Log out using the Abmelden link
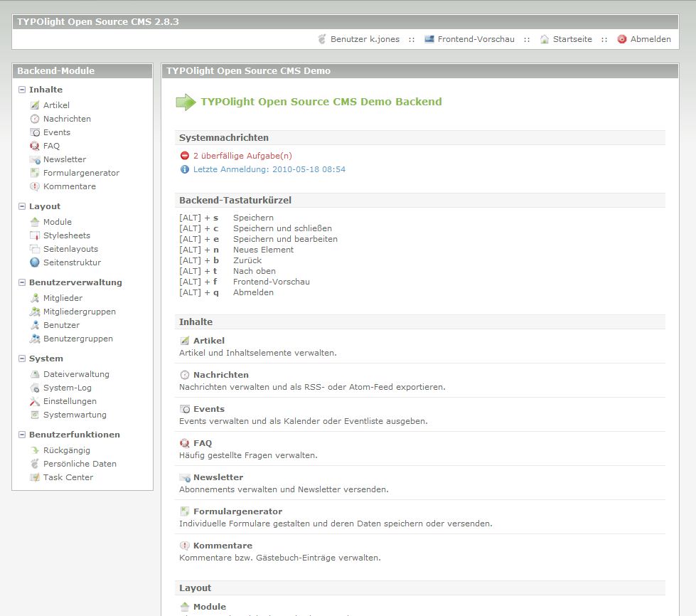Image resolution: width=696 pixels, height=616 pixels. tap(651, 39)
